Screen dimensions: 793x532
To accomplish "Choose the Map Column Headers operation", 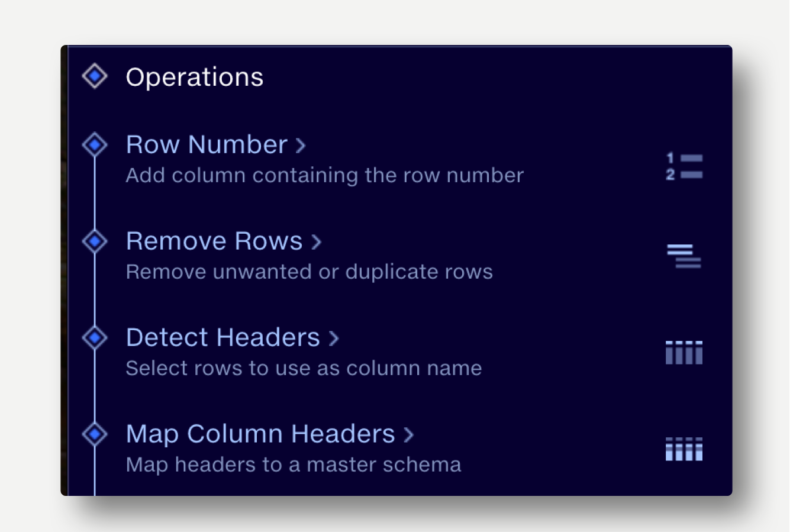I will (x=260, y=434).
